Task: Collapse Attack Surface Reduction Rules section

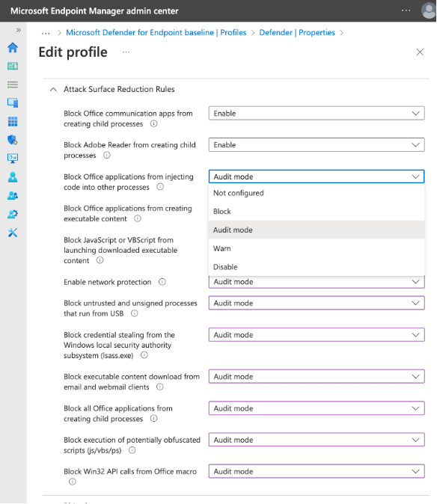Action: coord(53,89)
